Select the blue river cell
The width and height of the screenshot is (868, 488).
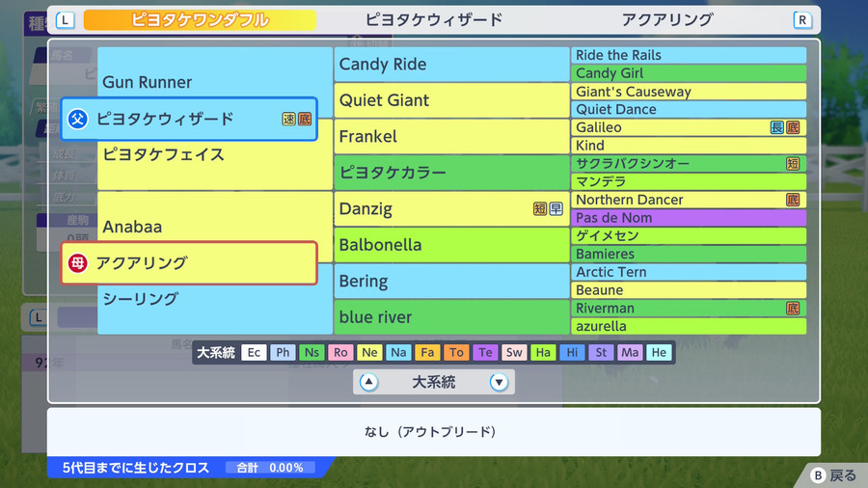[x=451, y=317]
